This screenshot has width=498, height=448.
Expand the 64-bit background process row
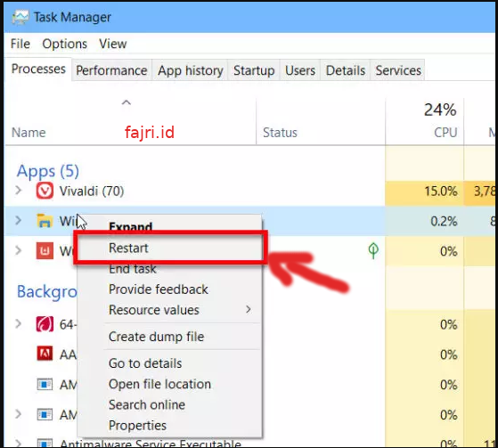click(19, 324)
